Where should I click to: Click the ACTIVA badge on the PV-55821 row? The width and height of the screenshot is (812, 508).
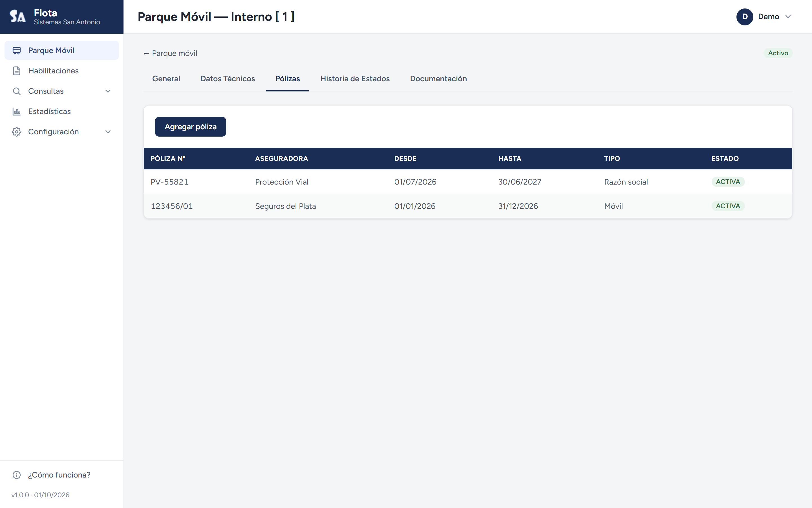tap(728, 182)
